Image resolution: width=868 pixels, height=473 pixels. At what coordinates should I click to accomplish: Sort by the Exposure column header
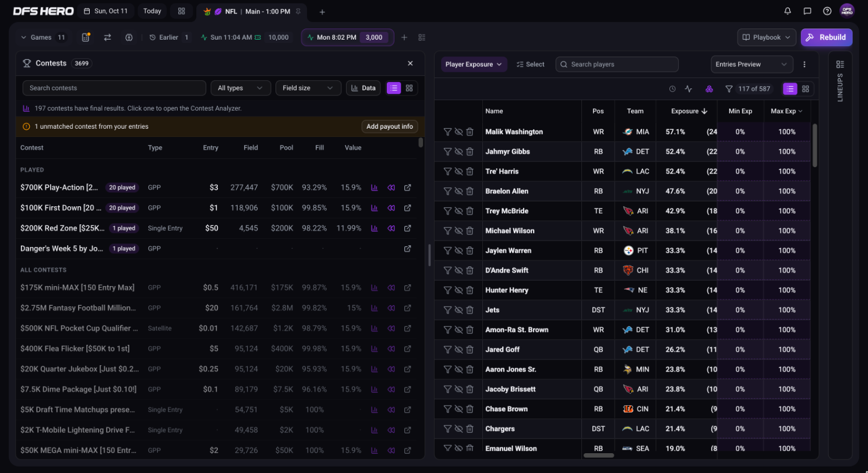click(689, 111)
